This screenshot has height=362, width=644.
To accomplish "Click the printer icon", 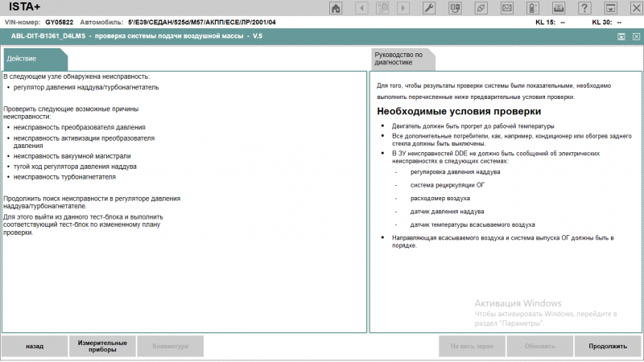I will click(x=559, y=8).
